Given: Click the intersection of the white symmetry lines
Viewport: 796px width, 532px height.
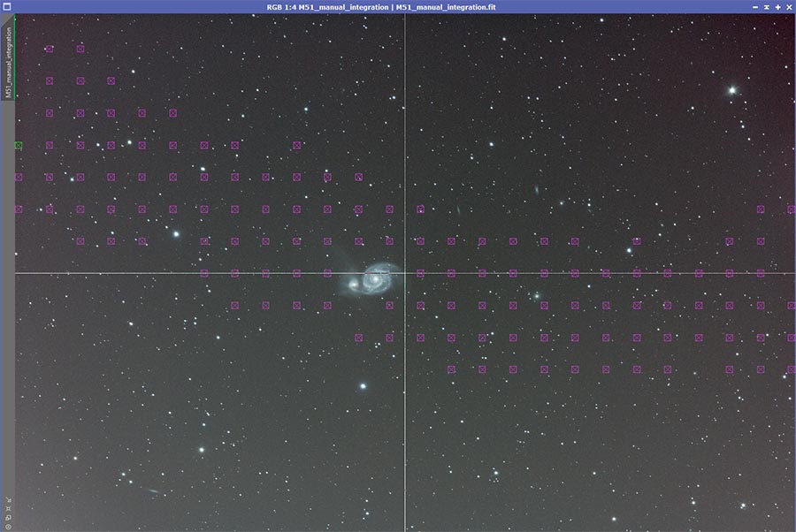Looking at the screenshot, I should pos(405,273).
